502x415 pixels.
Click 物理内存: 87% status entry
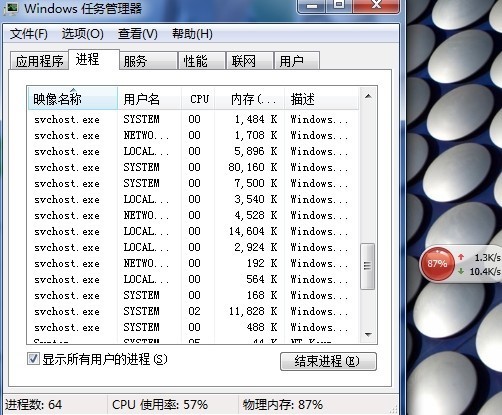point(283,405)
